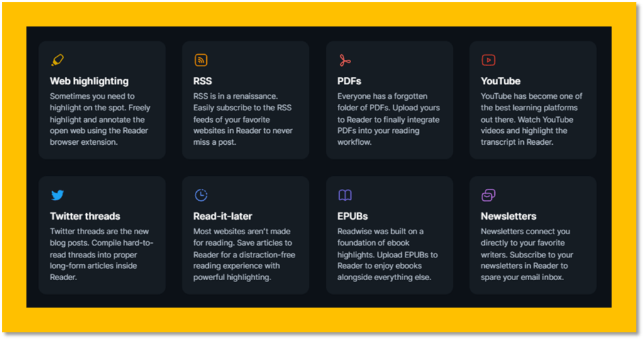Click the blue Twitter bird icon

pos(57,195)
